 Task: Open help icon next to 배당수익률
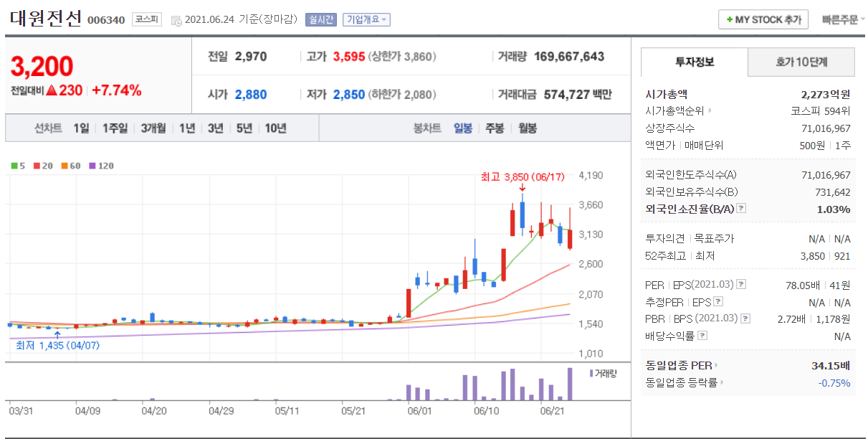coord(702,336)
